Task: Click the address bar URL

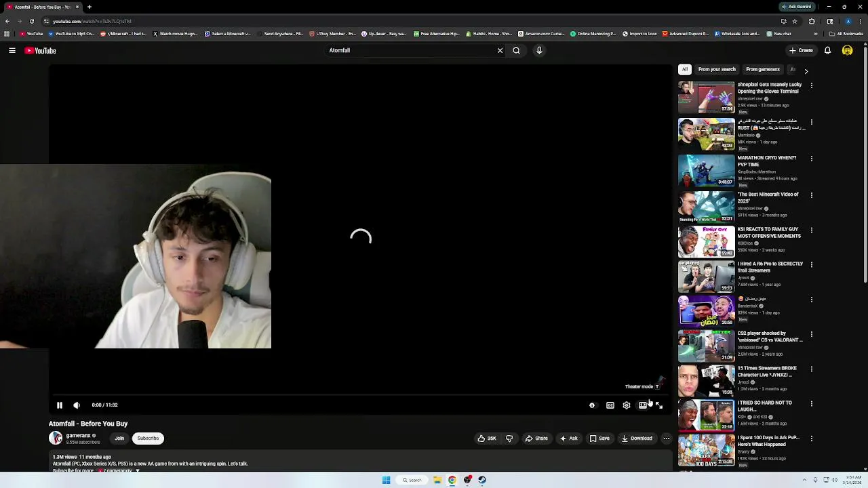Action: coord(92,21)
